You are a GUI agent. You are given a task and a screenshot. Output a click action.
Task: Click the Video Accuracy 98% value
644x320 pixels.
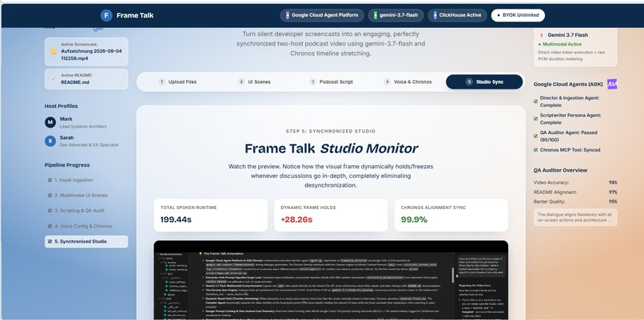[613, 183]
